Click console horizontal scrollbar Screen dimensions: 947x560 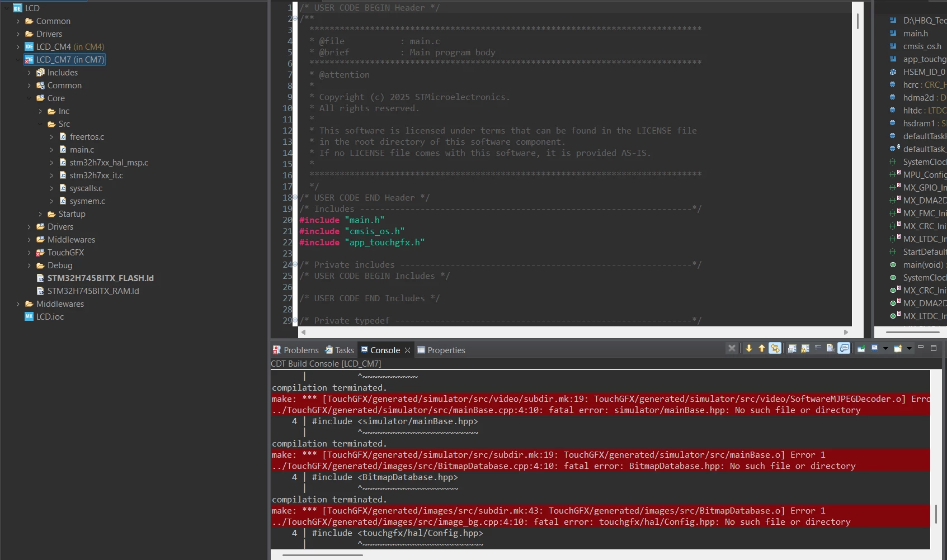(323, 555)
